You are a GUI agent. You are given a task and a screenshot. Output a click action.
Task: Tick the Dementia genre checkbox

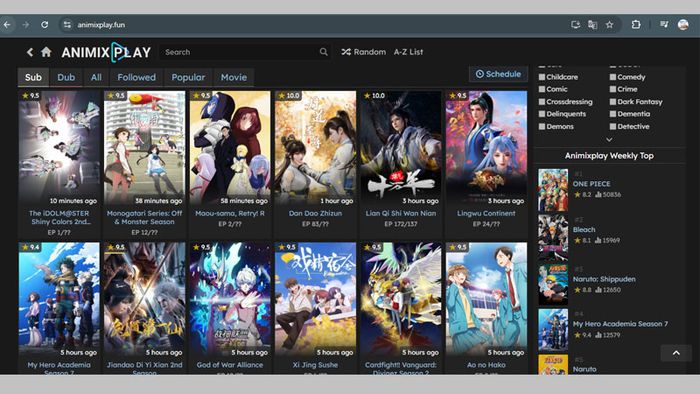pyautogui.click(x=613, y=114)
